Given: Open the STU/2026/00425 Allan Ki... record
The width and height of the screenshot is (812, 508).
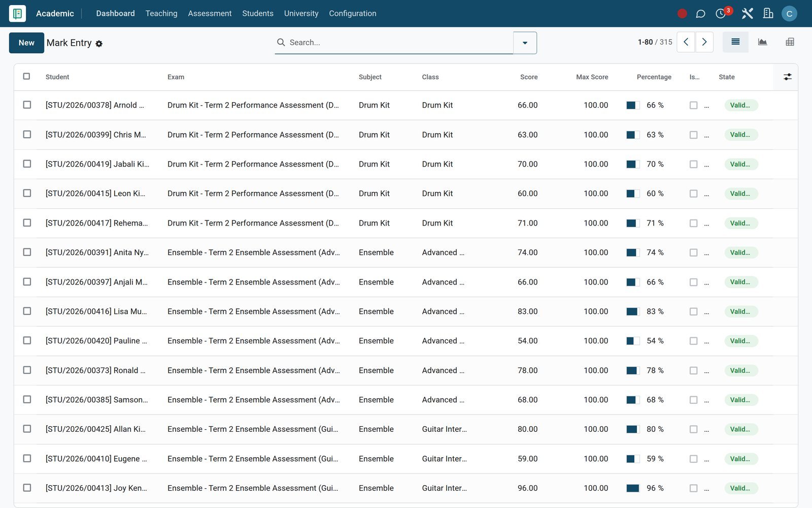Looking at the screenshot, I should [95, 429].
